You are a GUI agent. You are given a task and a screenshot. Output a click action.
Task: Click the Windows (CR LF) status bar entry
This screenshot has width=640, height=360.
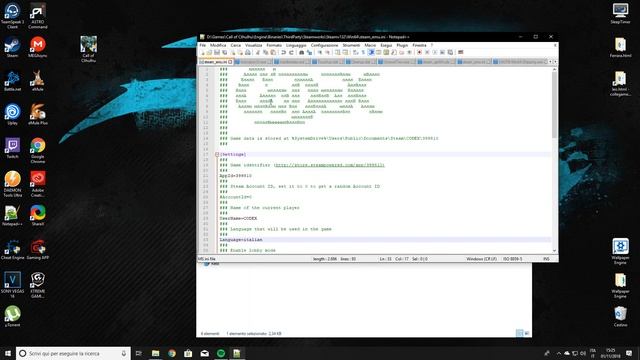pyautogui.click(x=482, y=259)
